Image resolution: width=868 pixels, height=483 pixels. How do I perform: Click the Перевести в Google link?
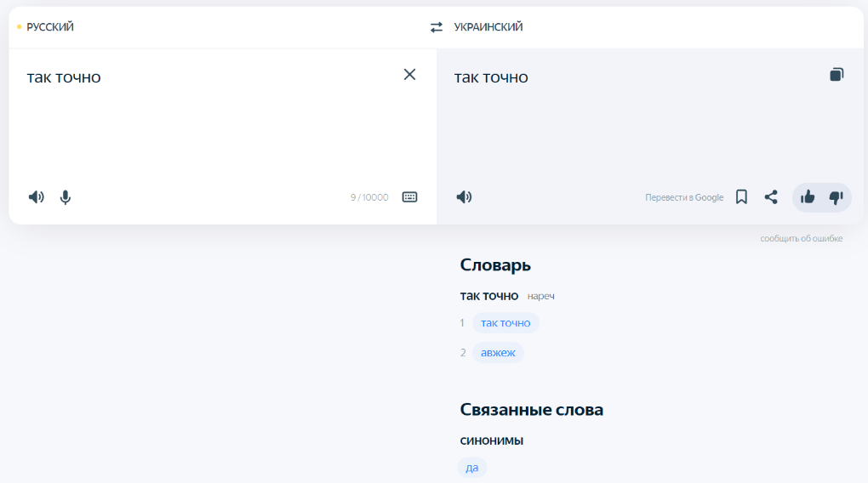[x=684, y=197]
